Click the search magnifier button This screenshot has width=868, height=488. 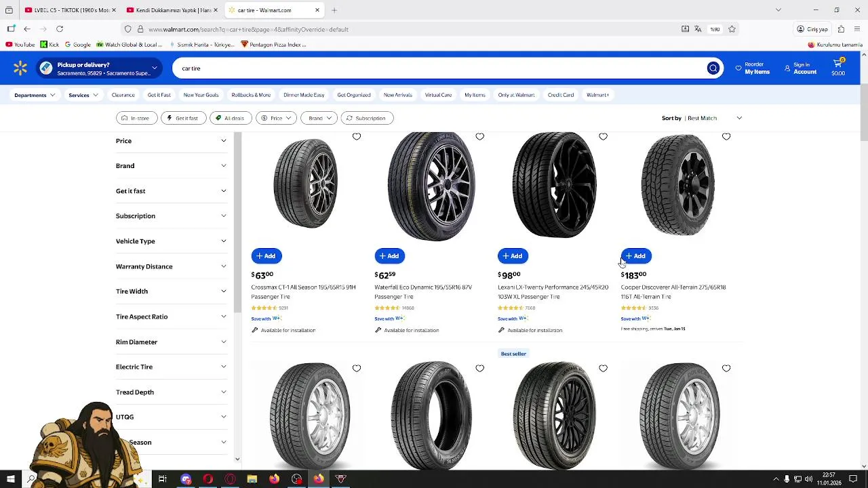pos(713,68)
